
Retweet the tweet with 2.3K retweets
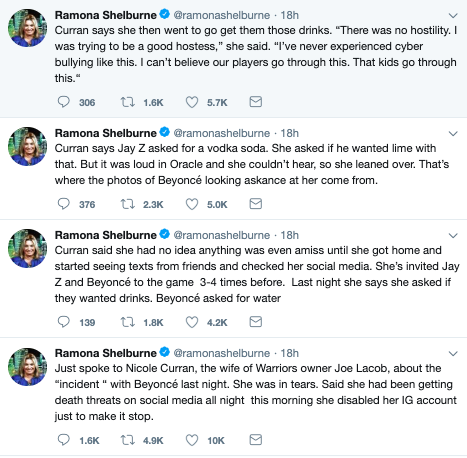point(127,204)
